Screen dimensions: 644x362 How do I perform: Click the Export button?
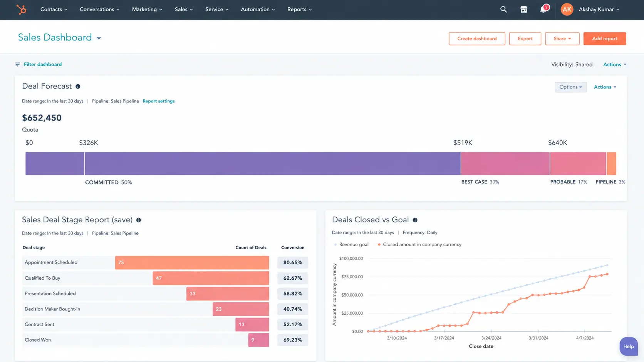pos(525,38)
